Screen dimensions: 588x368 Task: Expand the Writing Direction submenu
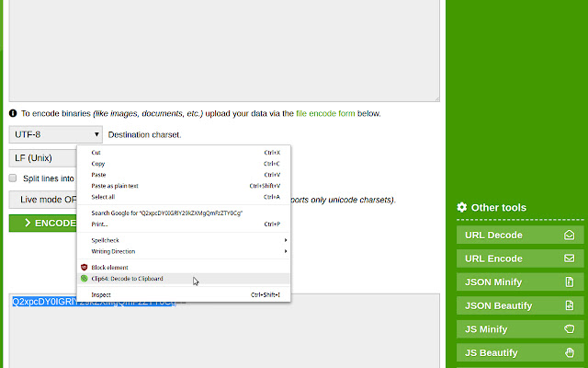(184, 251)
